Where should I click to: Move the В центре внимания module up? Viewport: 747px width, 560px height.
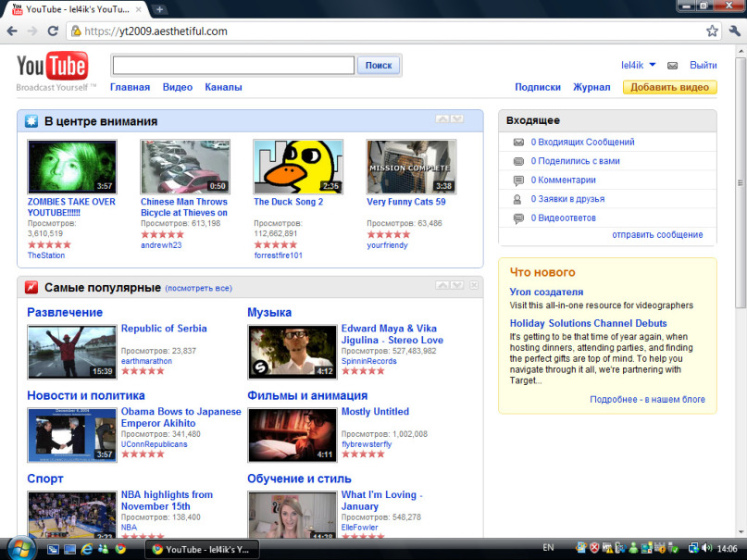click(x=442, y=118)
